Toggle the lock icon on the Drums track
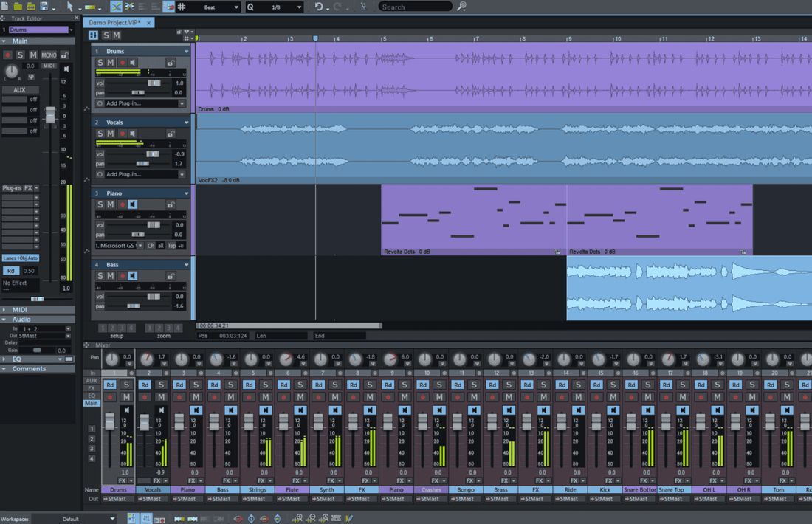Image resolution: width=812 pixels, height=524 pixels. click(x=171, y=62)
